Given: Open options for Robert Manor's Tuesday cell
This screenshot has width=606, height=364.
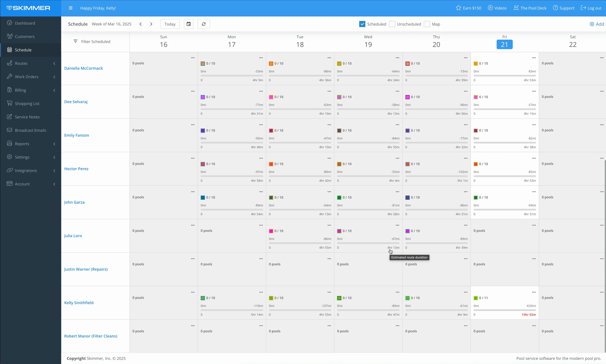Looking at the screenshot, I should [329, 326].
